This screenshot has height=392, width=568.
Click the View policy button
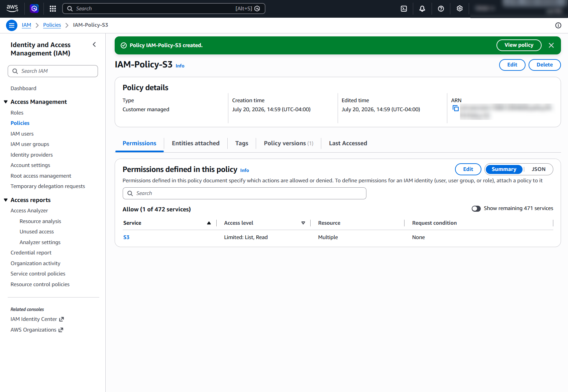pos(519,45)
